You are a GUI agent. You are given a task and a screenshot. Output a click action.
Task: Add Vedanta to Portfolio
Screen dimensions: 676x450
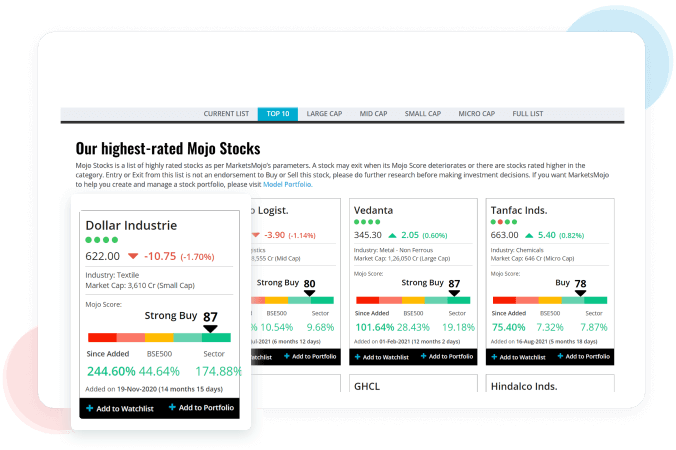point(447,356)
